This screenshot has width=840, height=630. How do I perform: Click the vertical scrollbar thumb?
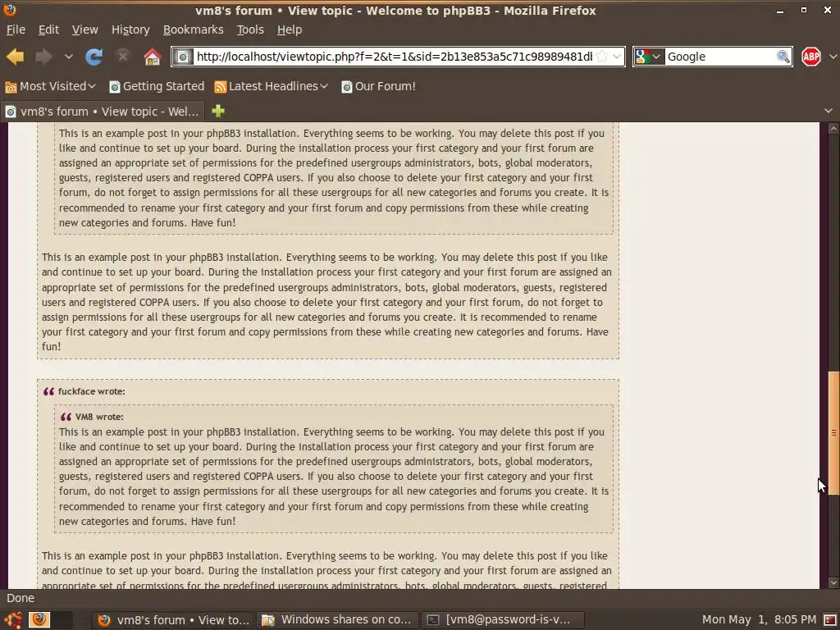point(833,433)
